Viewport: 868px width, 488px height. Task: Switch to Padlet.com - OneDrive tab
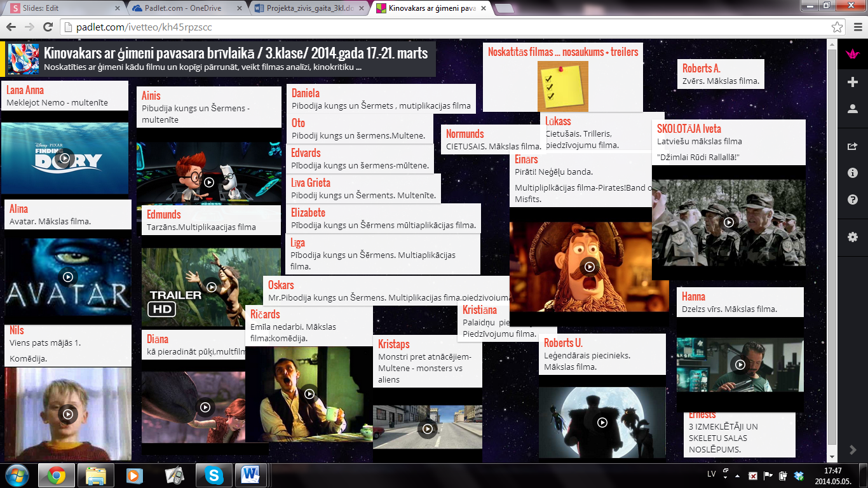click(187, 9)
